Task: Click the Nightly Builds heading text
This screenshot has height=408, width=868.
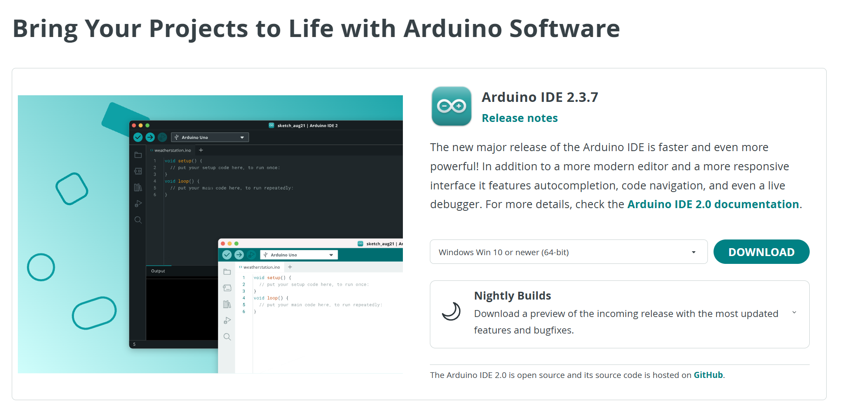Action: [x=513, y=296]
